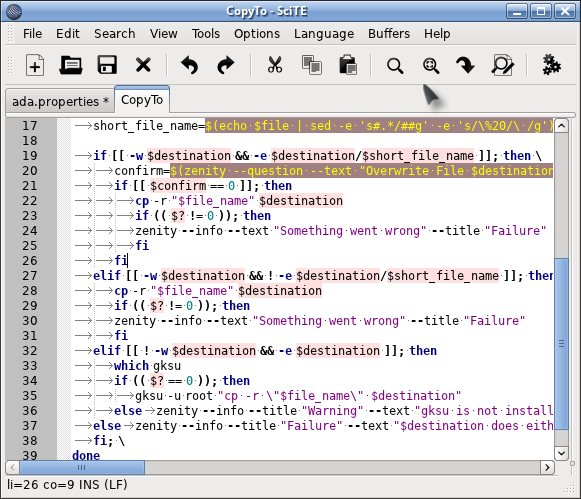581x499 pixels.
Task: Open Find with the magnifier icon
Action: click(x=395, y=66)
